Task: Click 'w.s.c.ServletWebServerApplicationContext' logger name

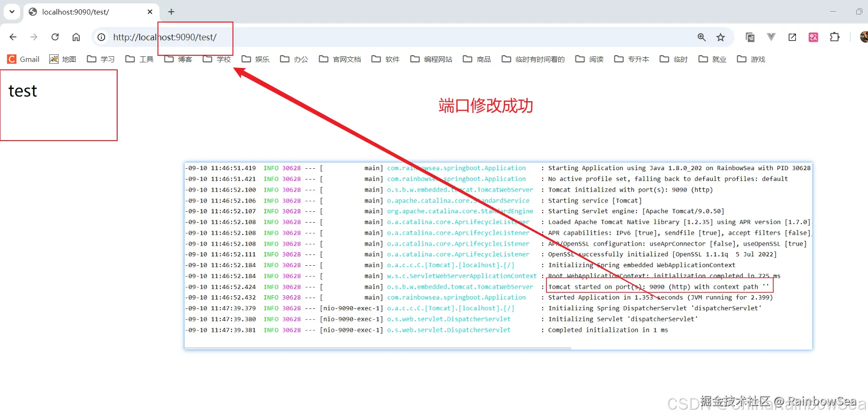Action: tap(462, 276)
